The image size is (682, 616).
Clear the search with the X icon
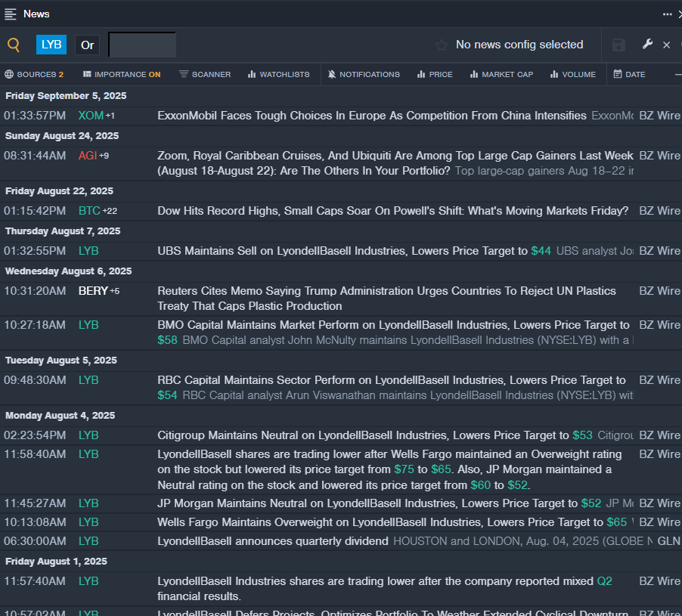pyautogui.click(x=666, y=45)
